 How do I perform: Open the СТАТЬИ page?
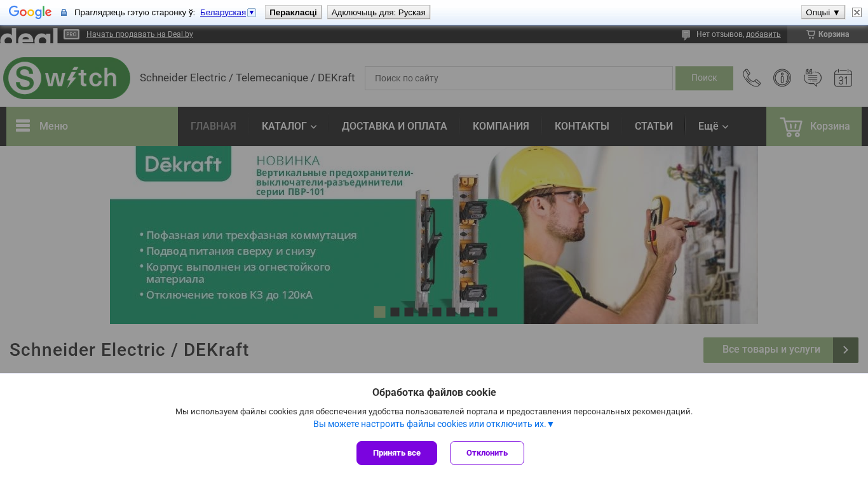(654, 126)
